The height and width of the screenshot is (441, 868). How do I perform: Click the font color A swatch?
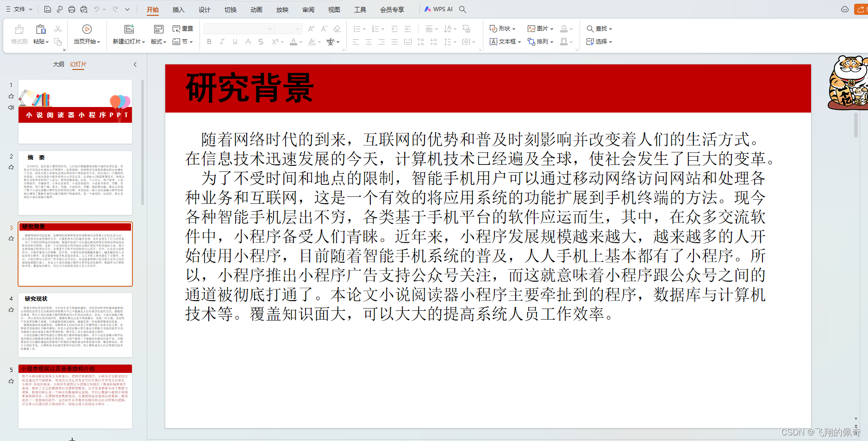click(293, 42)
